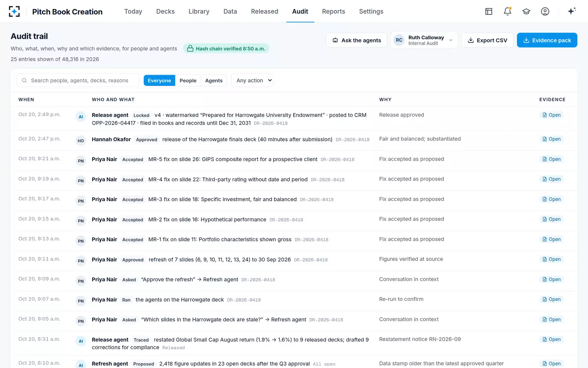Filter the audit trail to Agents
Screen dimensions: 588x368
click(x=214, y=81)
